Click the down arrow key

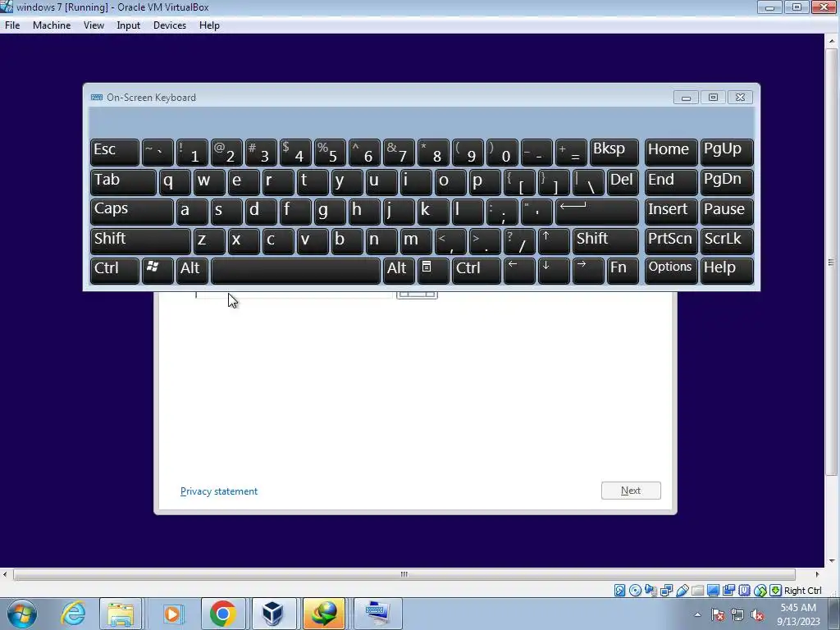tap(554, 270)
